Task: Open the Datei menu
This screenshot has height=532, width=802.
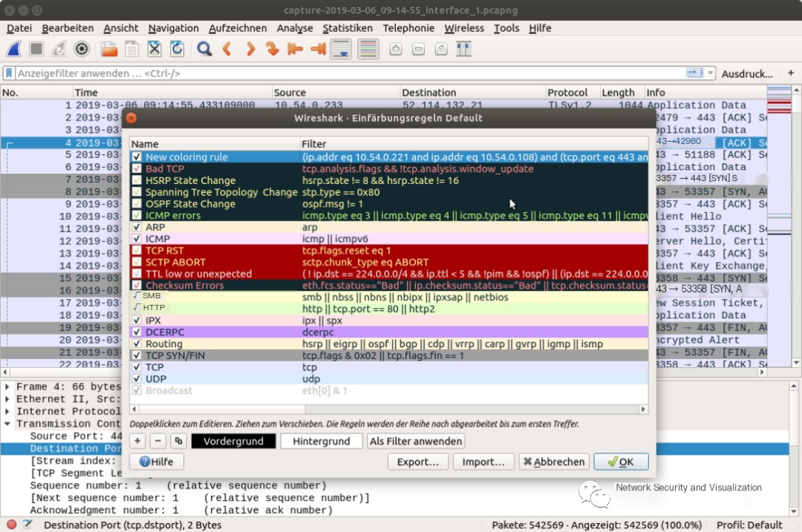Action: [x=19, y=28]
